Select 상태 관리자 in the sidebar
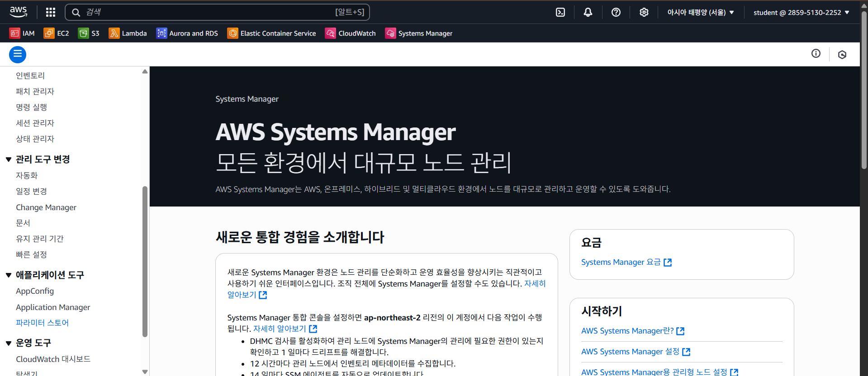 [x=35, y=139]
